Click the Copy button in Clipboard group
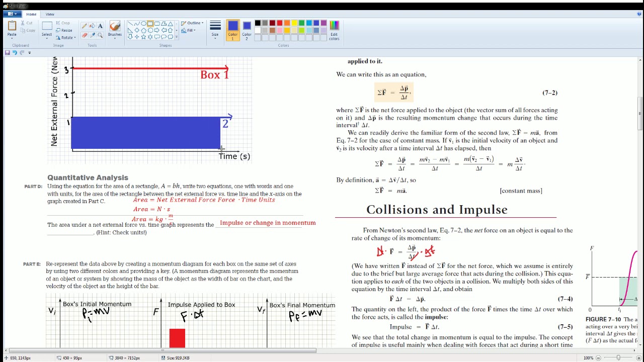This screenshot has width=644, height=362. 28,31
